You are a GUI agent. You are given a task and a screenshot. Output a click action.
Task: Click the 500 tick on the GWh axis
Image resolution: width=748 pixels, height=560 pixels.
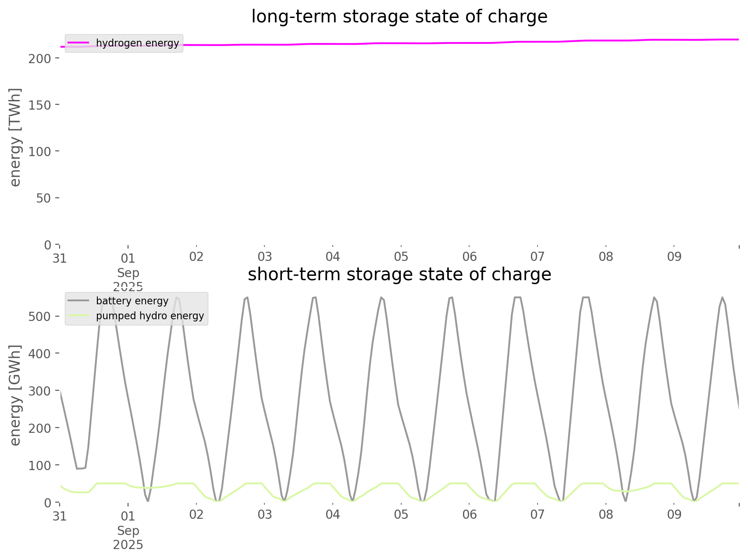click(x=40, y=317)
